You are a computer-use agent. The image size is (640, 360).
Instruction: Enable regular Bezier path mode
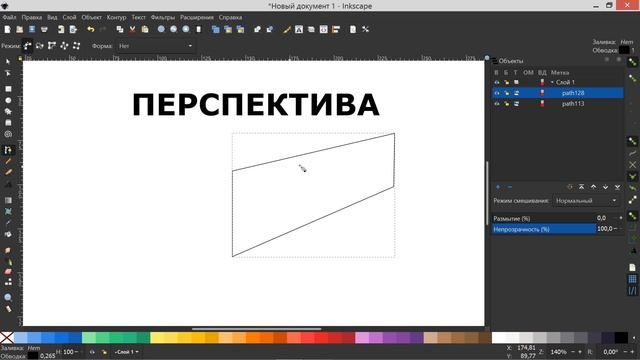tap(27, 46)
